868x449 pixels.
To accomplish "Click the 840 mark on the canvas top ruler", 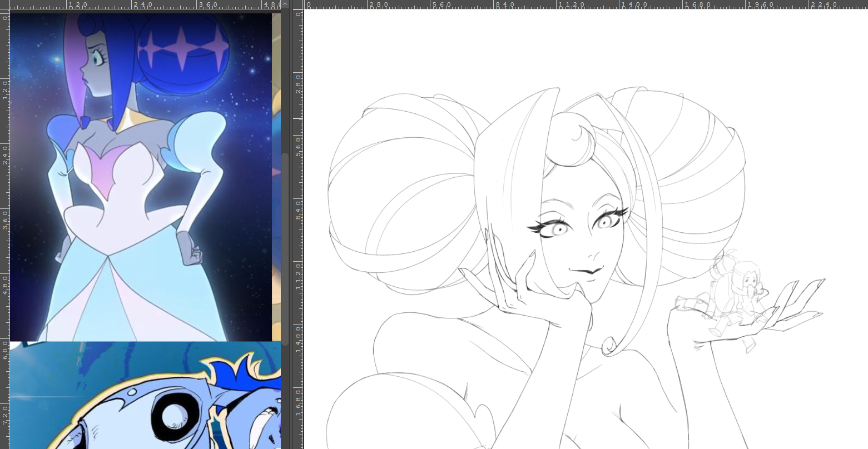I will click(x=494, y=4).
